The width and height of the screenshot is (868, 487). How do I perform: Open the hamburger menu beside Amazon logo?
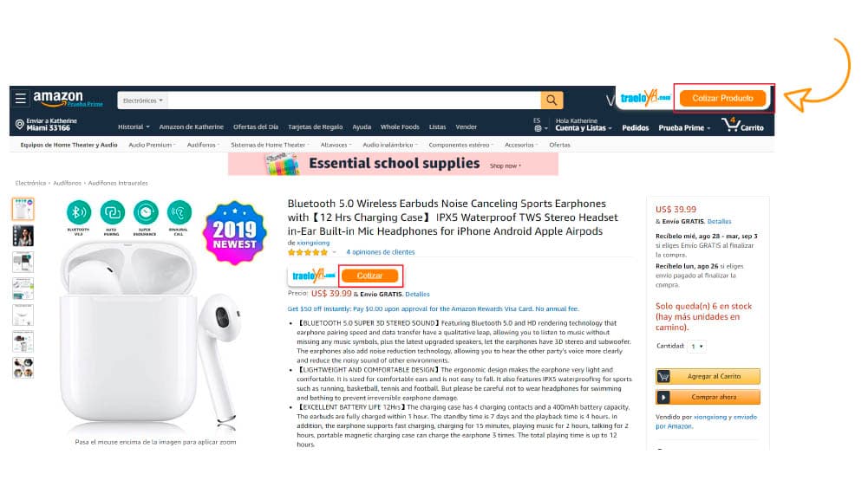(21, 99)
